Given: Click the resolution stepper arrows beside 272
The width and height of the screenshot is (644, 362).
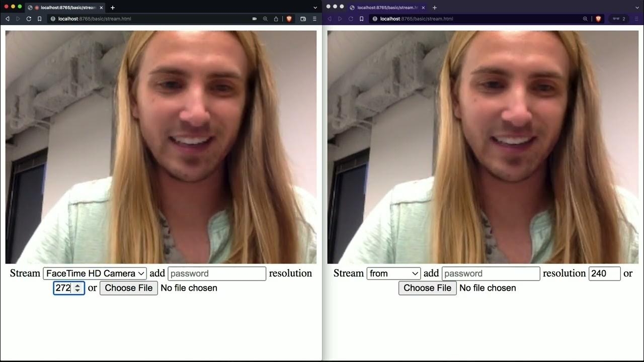Looking at the screenshot, I should pyautogui.click(x=77, y=288).
